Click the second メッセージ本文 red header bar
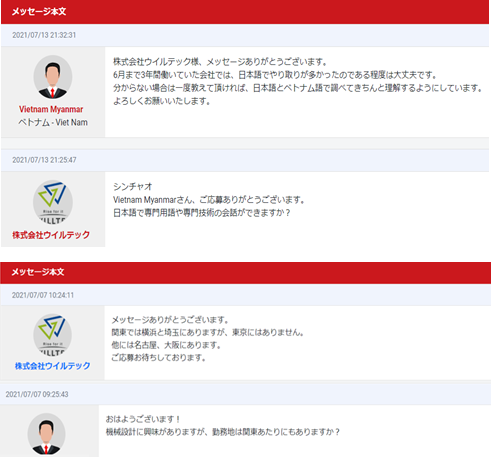The height and width of the screenshot is (457, 491). 245,273
